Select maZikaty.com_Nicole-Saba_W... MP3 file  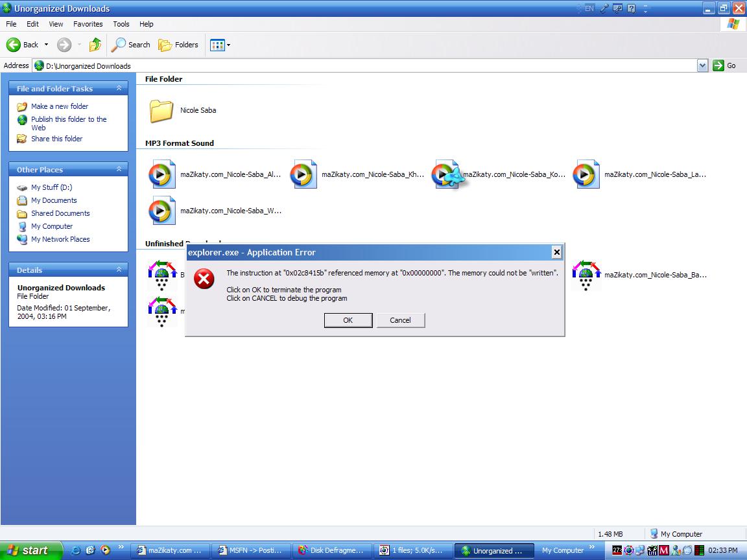point(215,211)
